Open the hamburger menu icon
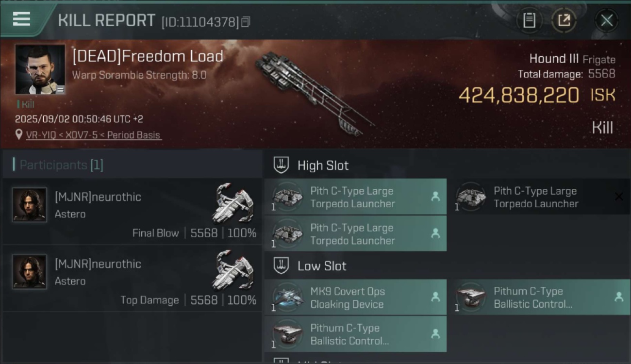The height and width of the screenshot is (364, 631). tap(21, 19)
